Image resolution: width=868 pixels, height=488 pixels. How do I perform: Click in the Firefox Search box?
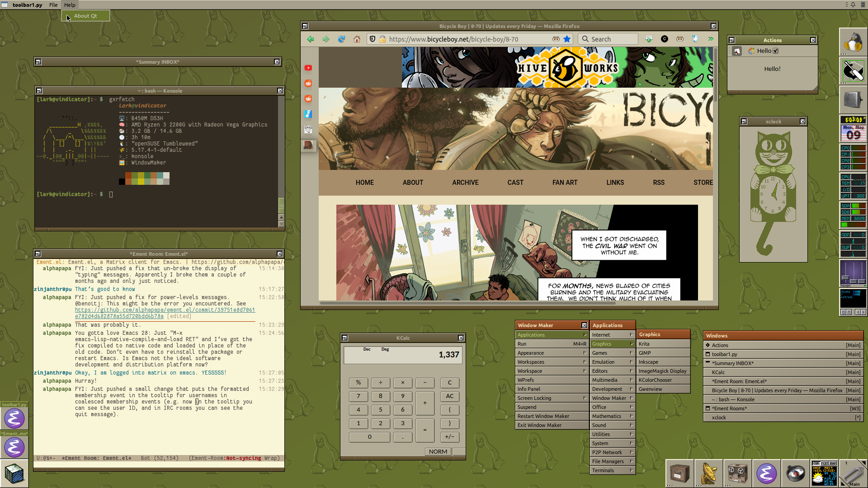pos(608,39)
